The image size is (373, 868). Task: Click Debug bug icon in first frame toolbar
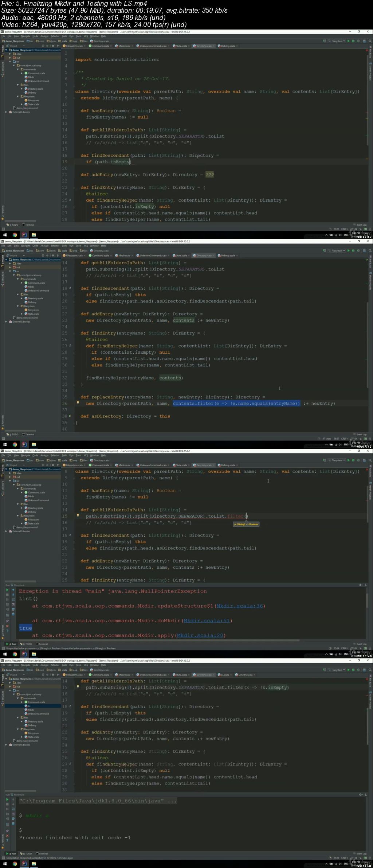coord(353,41)
